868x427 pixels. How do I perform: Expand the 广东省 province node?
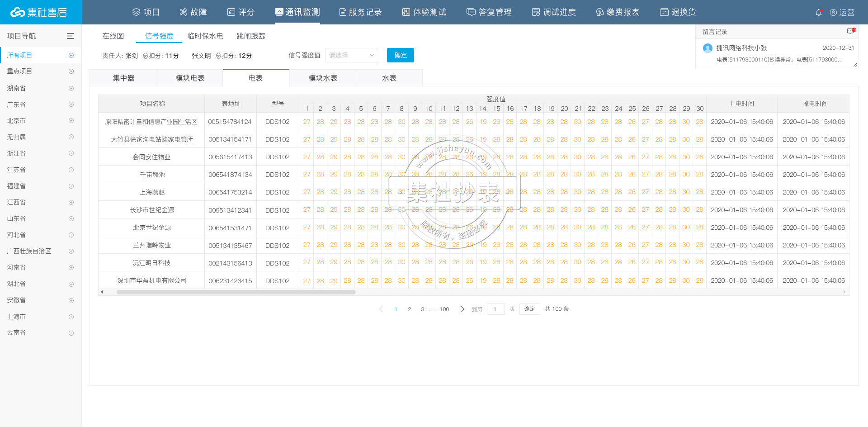coord(71,104)
